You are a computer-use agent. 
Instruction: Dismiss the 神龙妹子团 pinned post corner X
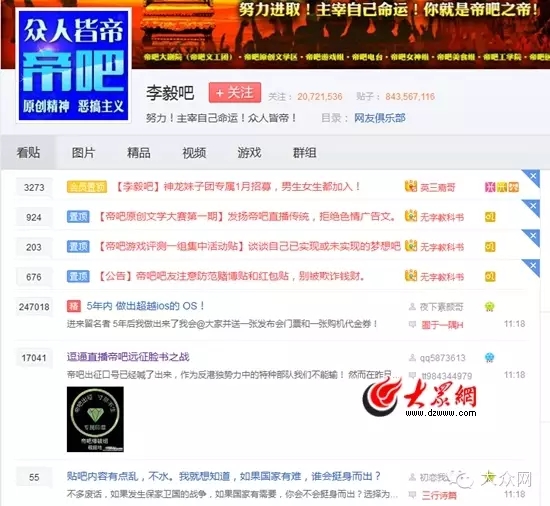[533, 176]
